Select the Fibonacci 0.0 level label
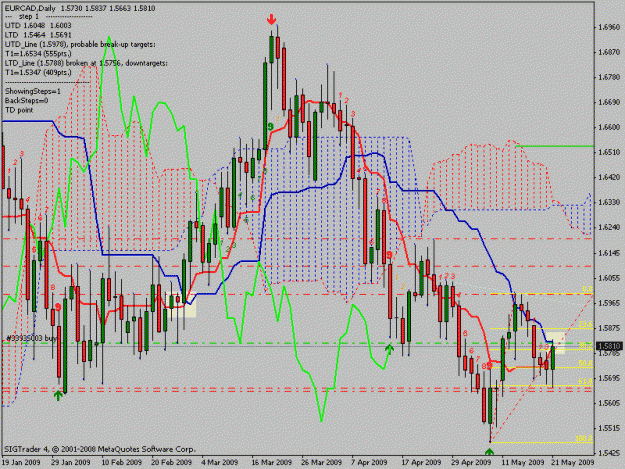Image resolution: width=625 pixels, height=469 pixels. (588, 289)
